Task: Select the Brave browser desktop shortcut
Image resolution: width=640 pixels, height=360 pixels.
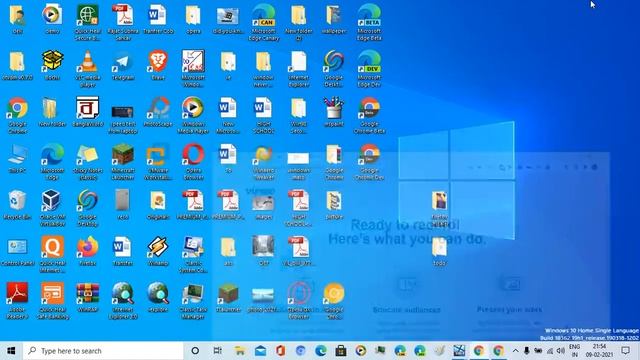Action: tap(158, 65)
